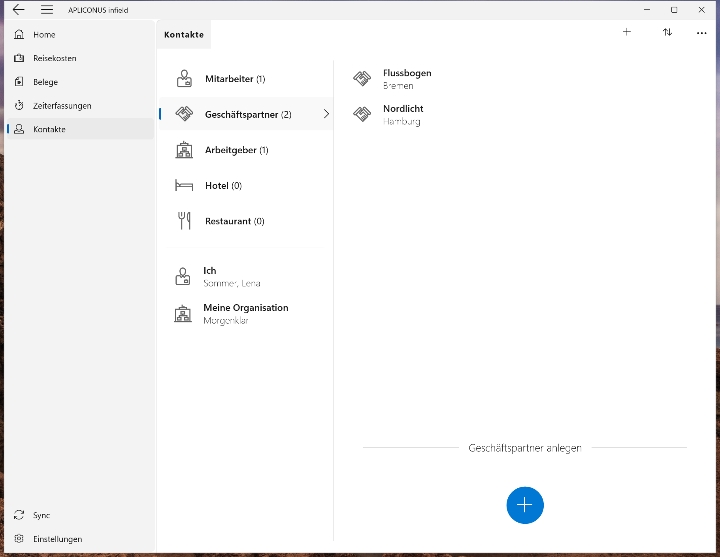Image resolution: width=720 pixels, height=557 pixels.
Task: Select the Restaurant (0) category
Action: tap(246, 221)
